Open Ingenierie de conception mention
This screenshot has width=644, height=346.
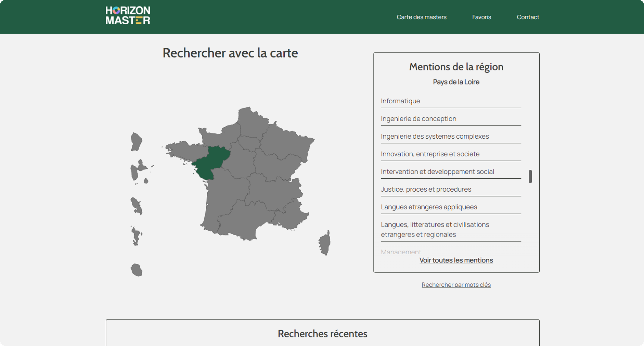coord(418,119)
